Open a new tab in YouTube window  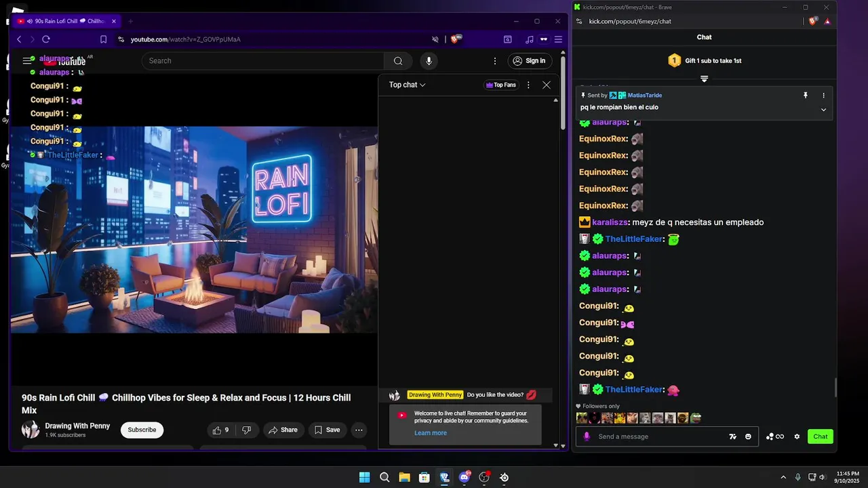pos(131,21)
